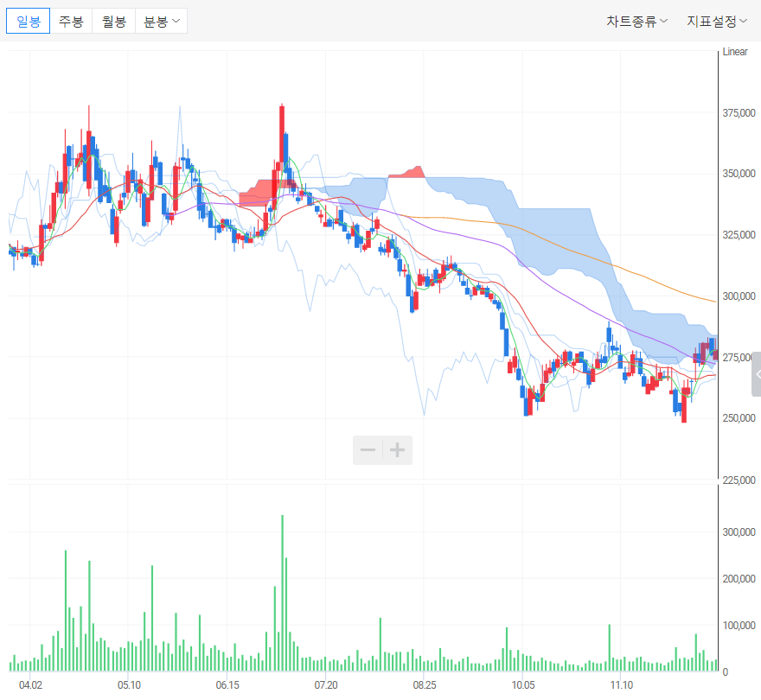Click the Linear scale label

[735, 52]
